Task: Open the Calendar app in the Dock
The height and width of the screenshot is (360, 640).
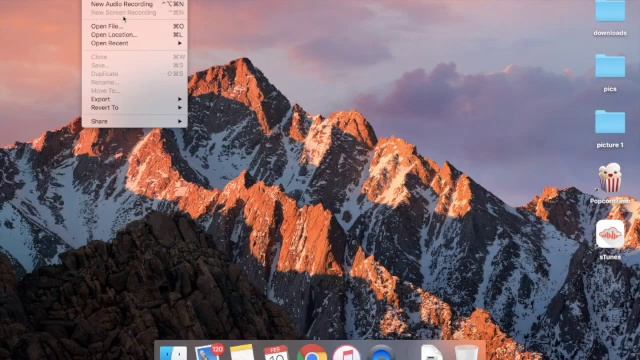Action: point(276,353)
